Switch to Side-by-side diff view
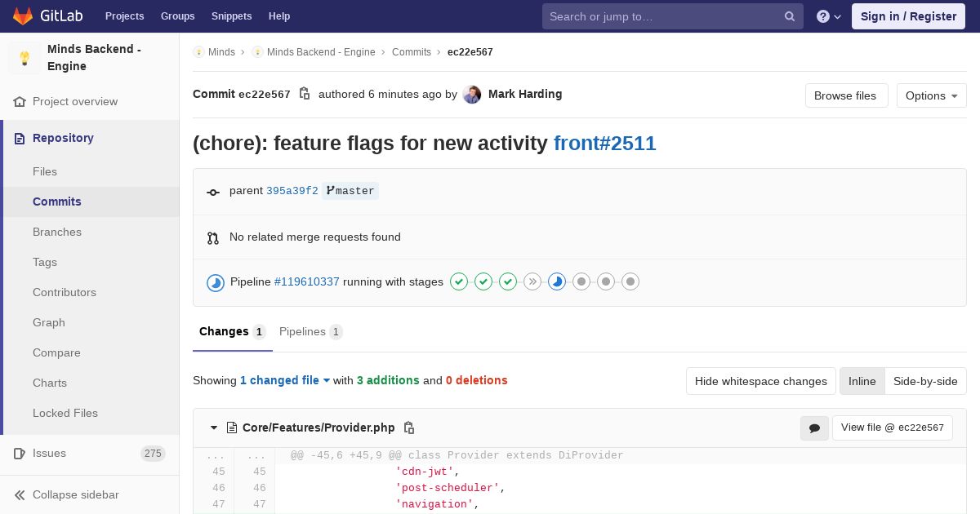 click(925, 381)
